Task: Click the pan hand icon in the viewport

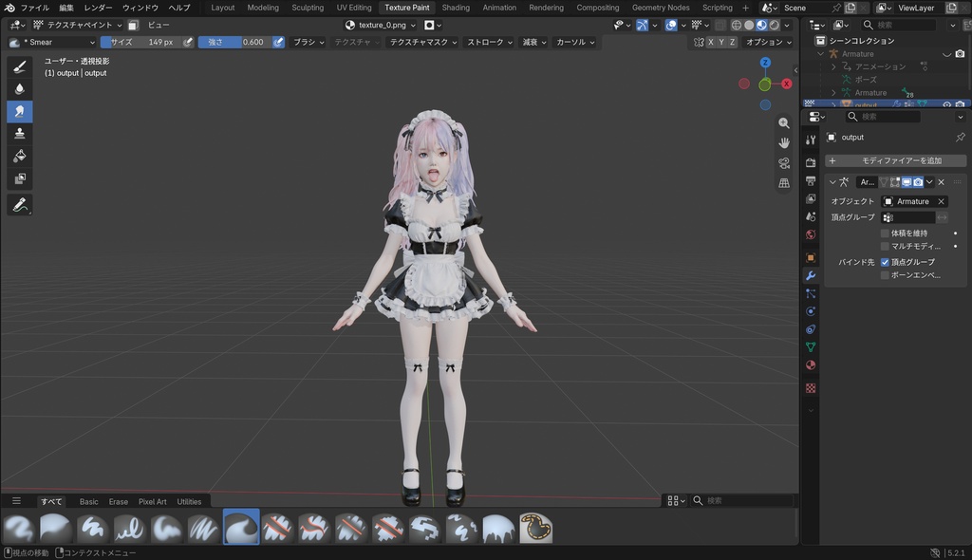Action: click(x=784, y=143)
